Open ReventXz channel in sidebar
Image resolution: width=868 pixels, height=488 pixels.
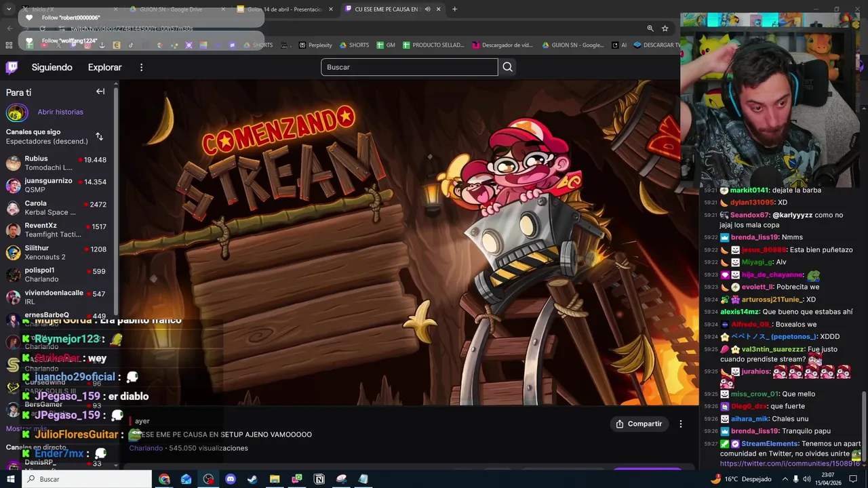[x=58, y=230]
